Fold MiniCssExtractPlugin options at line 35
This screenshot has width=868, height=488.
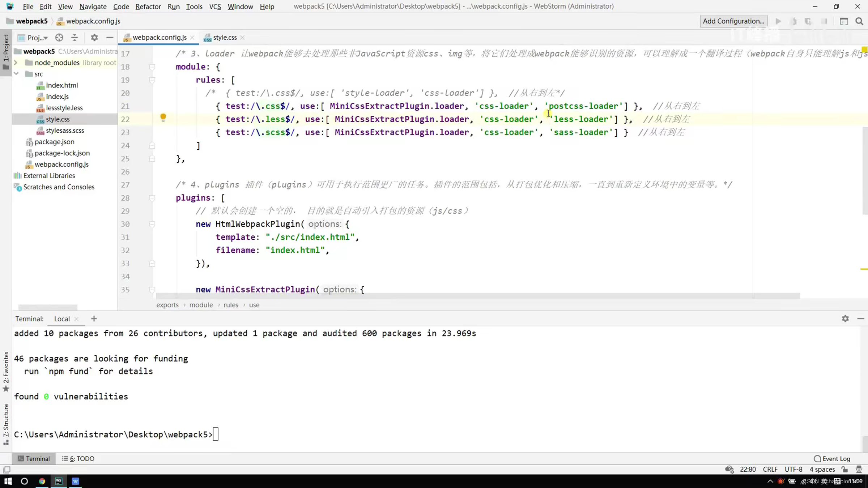pyautogui.click(x=152, y=290)
